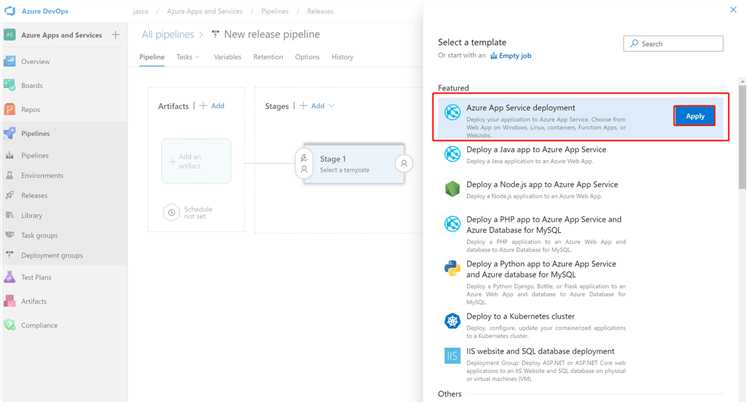Click the Azure App Service deployment template icon
The height and width of the screenshot is (403, 747).
(x=452, y=112)
